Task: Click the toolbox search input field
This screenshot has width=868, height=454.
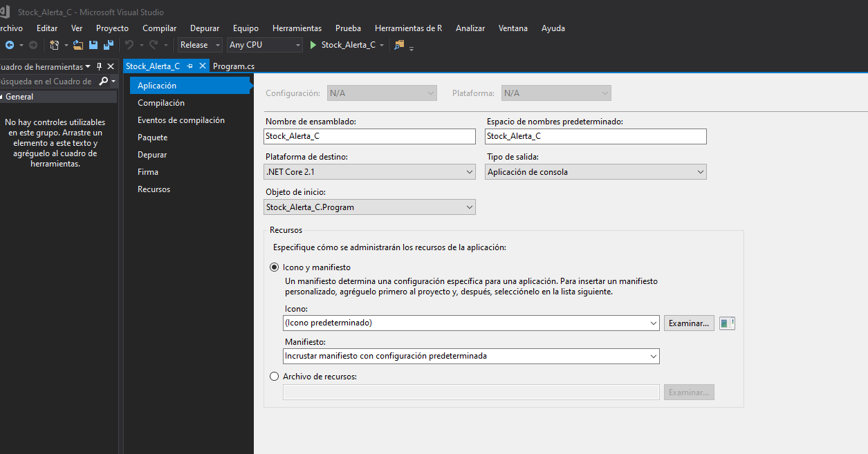Action: [47, 82]
